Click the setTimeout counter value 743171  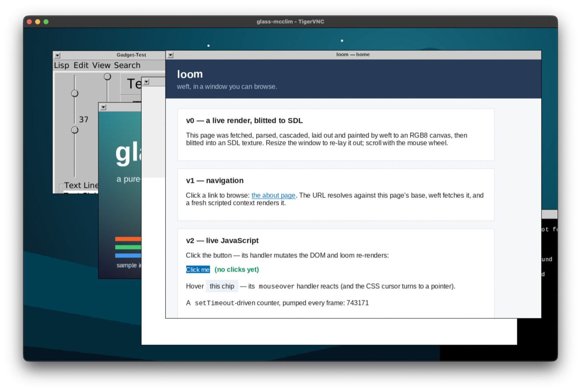click(358, 303)
